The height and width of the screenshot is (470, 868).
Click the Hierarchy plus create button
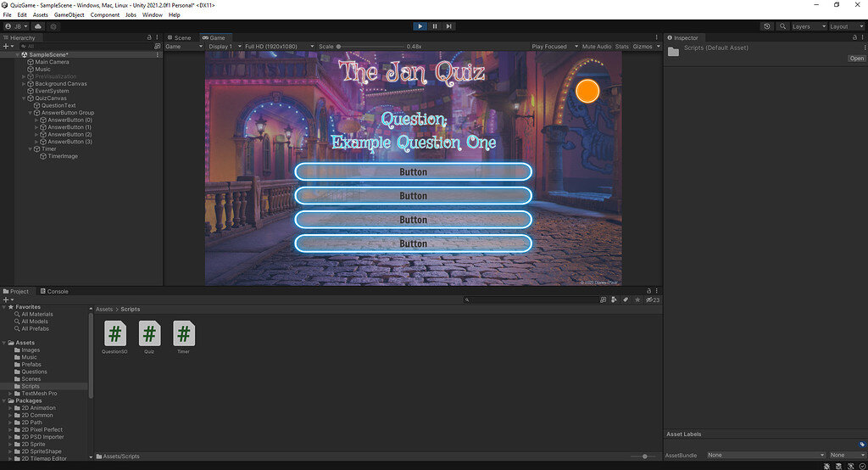pyautogui.click(x=8, y=46)
